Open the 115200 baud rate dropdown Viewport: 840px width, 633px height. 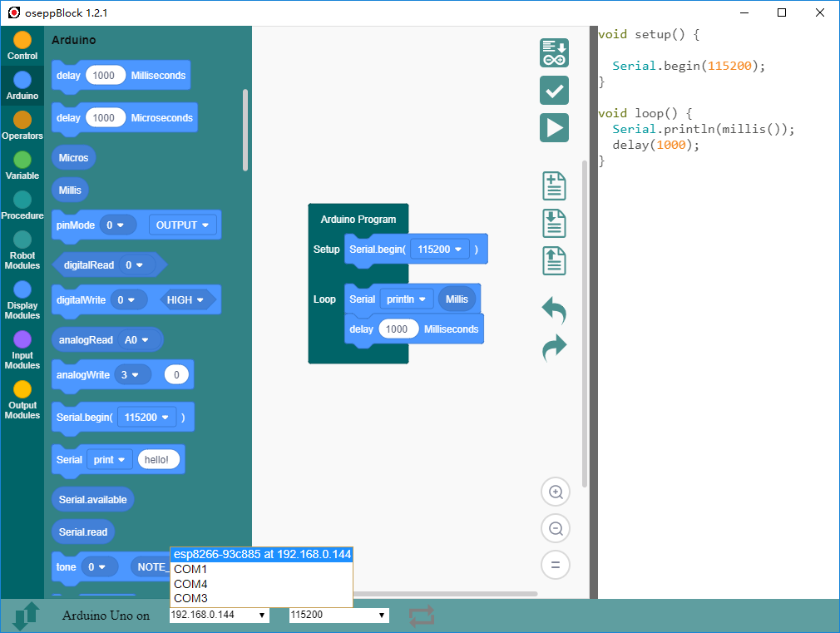(x=338, y=615)
